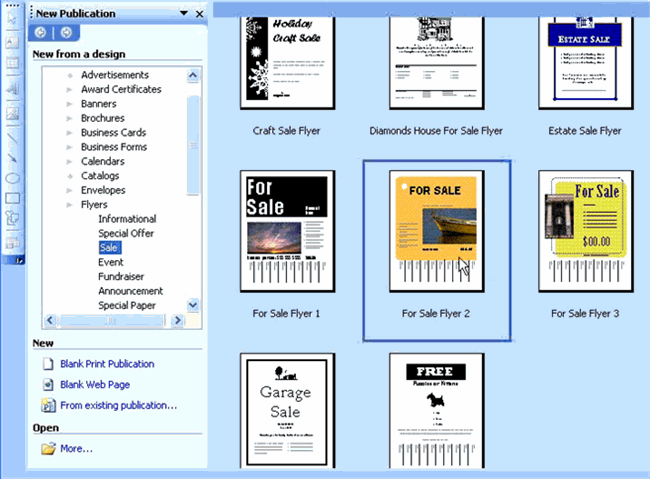Click the Blank Print Publication link
This screenshot has width=650, height=479.
106,364
